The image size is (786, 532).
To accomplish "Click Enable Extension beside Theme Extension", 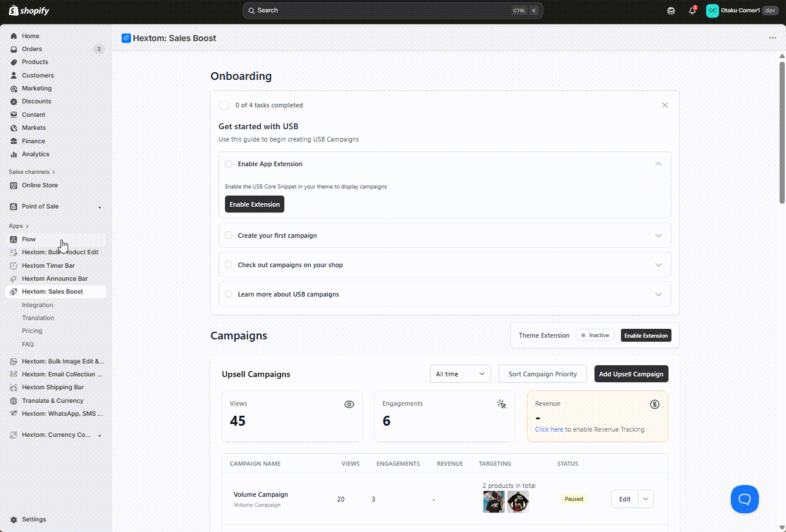I will (646, 335).
